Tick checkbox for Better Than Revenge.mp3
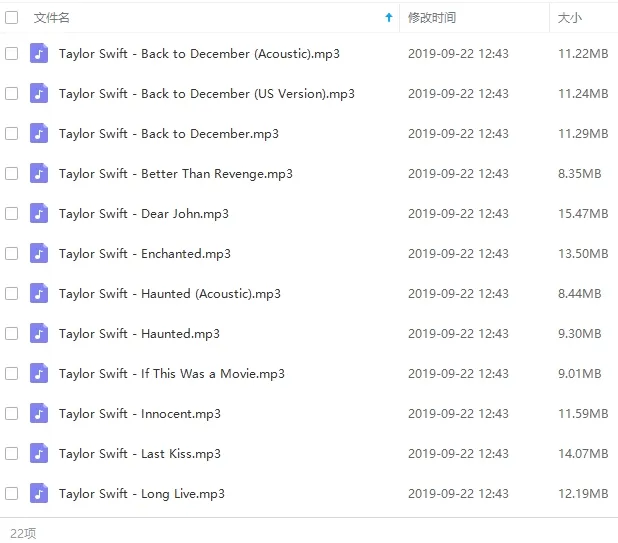 11,173
